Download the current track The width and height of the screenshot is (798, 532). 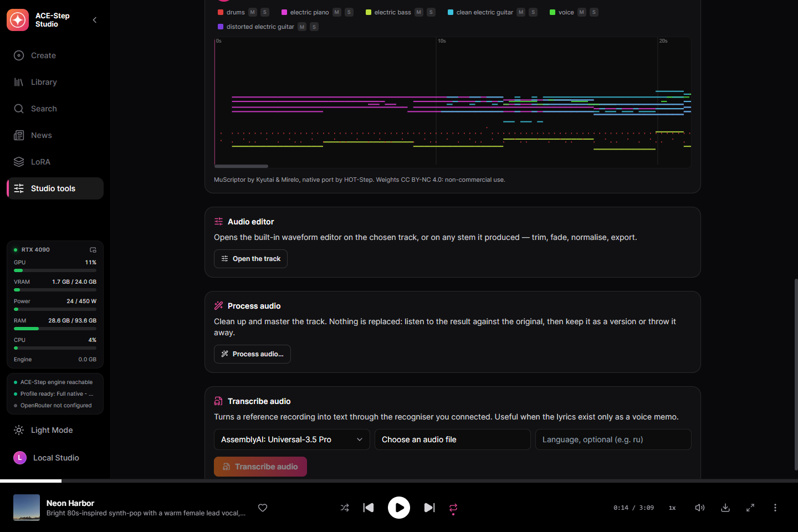725,508
